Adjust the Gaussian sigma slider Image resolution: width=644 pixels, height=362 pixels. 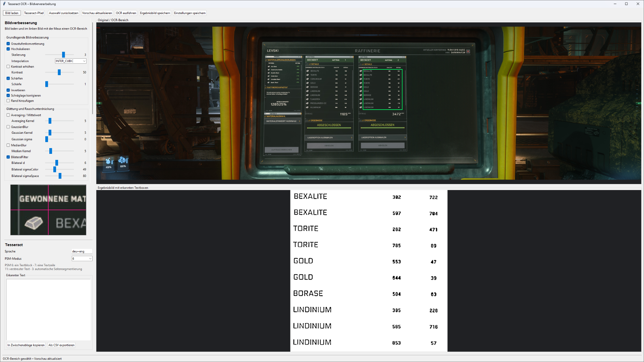(x=47, y=139)
